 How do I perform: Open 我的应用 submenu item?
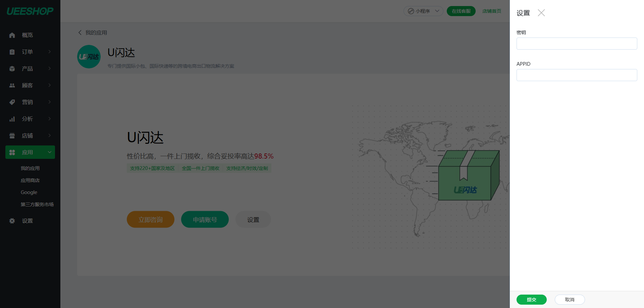coord(30,168)
